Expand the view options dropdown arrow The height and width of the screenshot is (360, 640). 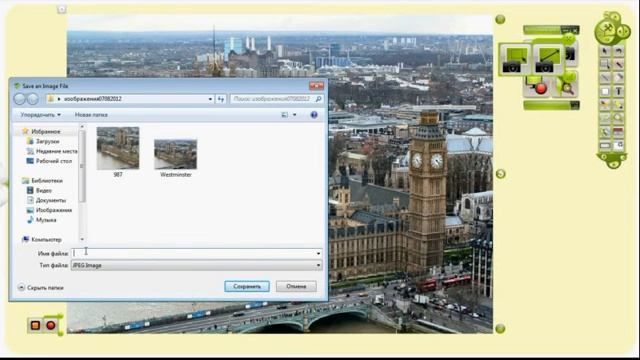(x=295, y=115)
